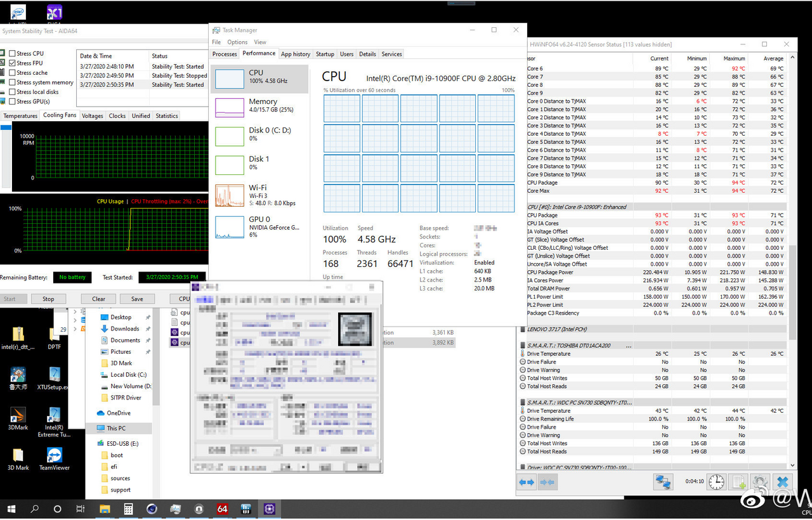Open the Unified tab in AIDA64
Screen dimensions: 812x520
[141, 116]
